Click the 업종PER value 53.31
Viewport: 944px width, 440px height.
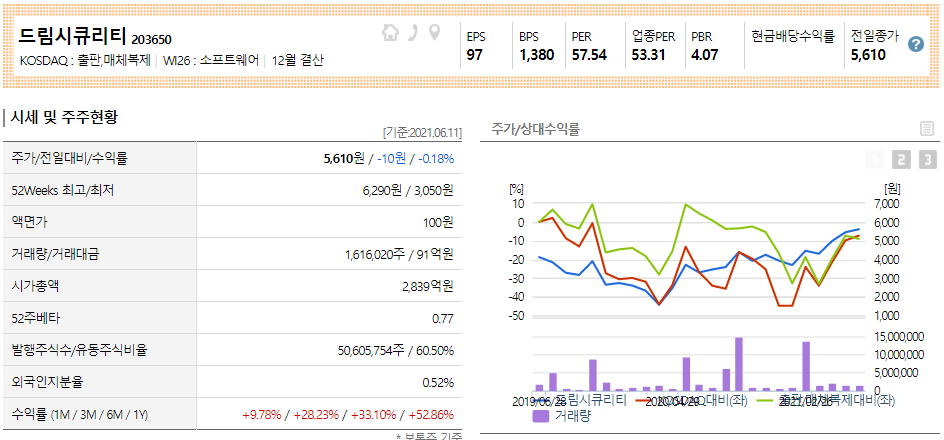[x=648, y=55]
